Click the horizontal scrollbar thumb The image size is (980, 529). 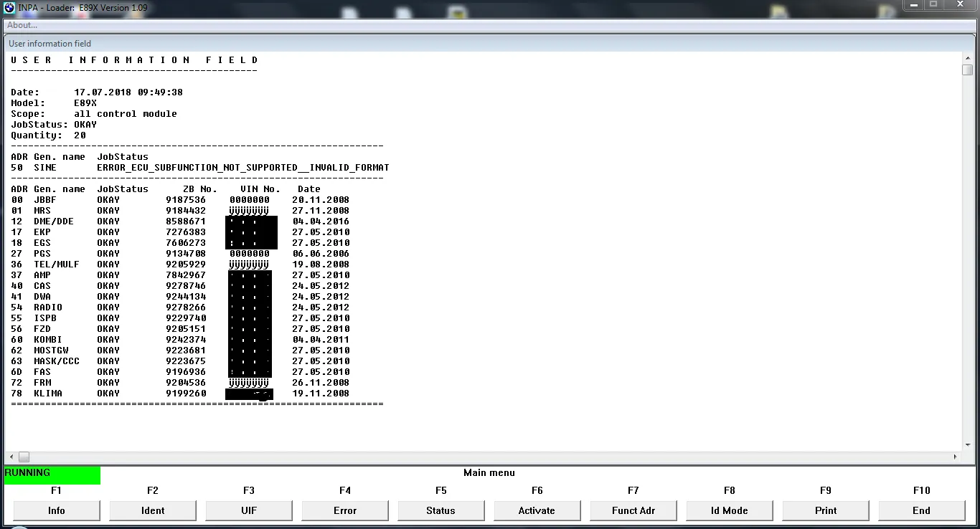coord(24,457)
